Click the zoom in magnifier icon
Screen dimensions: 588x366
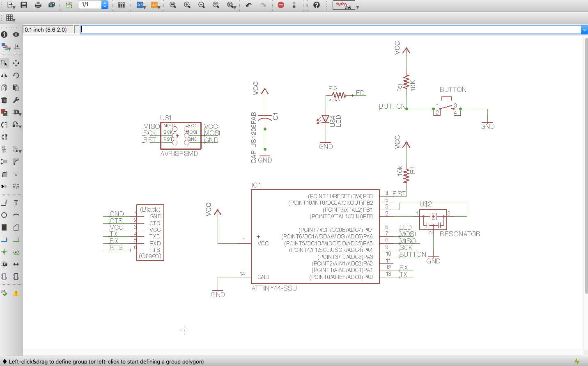click(x=187, y=5)
